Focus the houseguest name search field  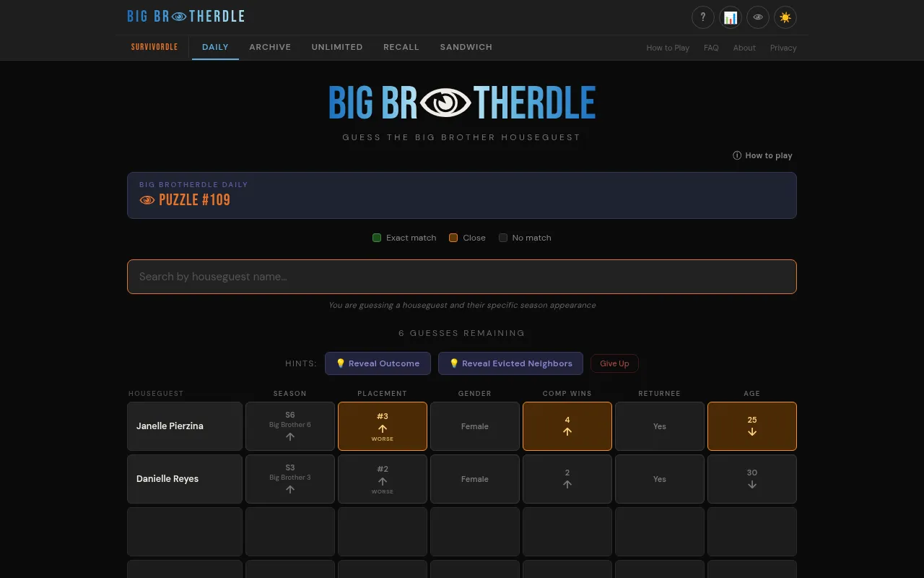click(x=462, y=277)
